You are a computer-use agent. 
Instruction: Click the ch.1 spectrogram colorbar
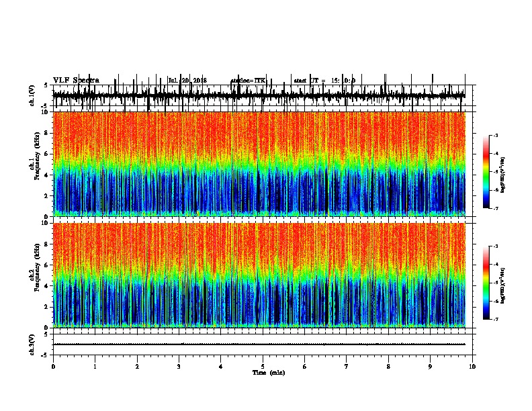(486, 172)
